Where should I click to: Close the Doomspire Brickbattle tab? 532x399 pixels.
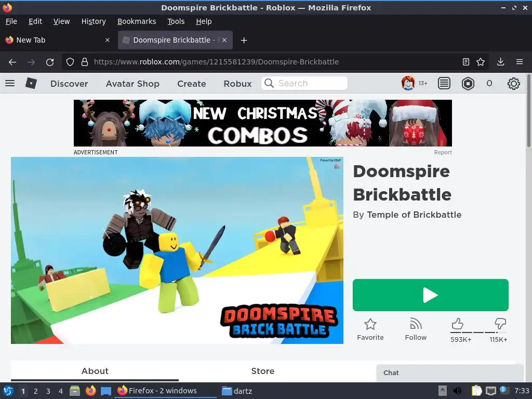224,40
